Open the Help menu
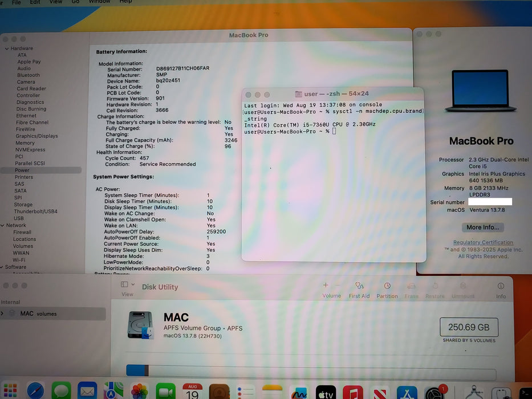This screenshot has height=399, width=532. (x=125, y=1)
